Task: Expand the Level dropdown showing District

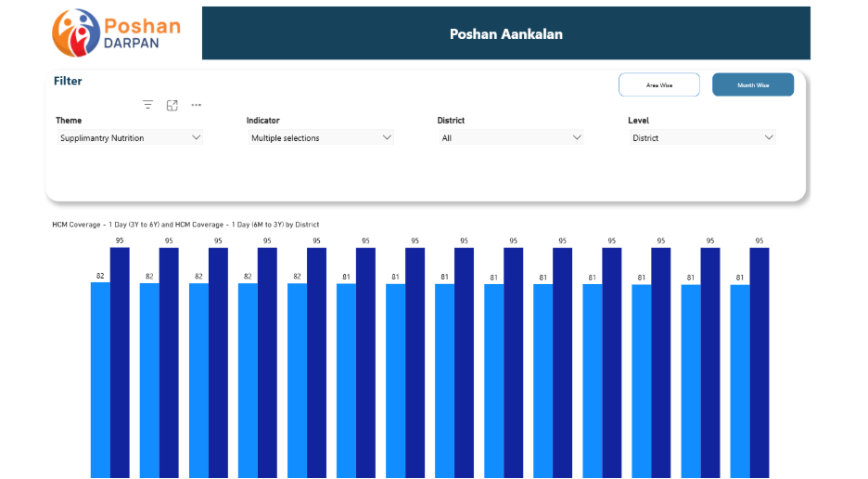Action: (703, 137)
